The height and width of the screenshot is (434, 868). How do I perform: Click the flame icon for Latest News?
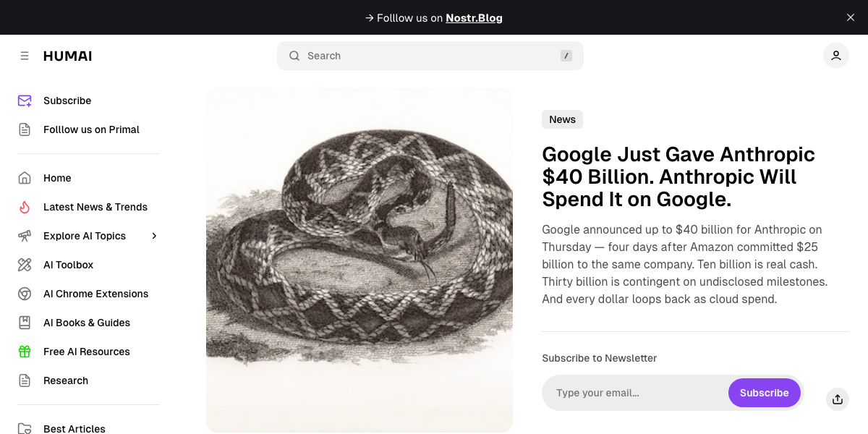point(25,207)
